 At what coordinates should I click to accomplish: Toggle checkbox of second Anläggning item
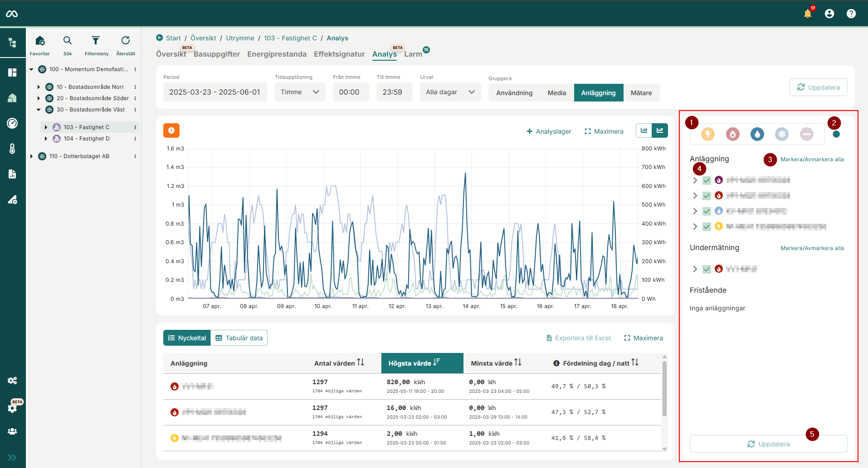(707, 196)
